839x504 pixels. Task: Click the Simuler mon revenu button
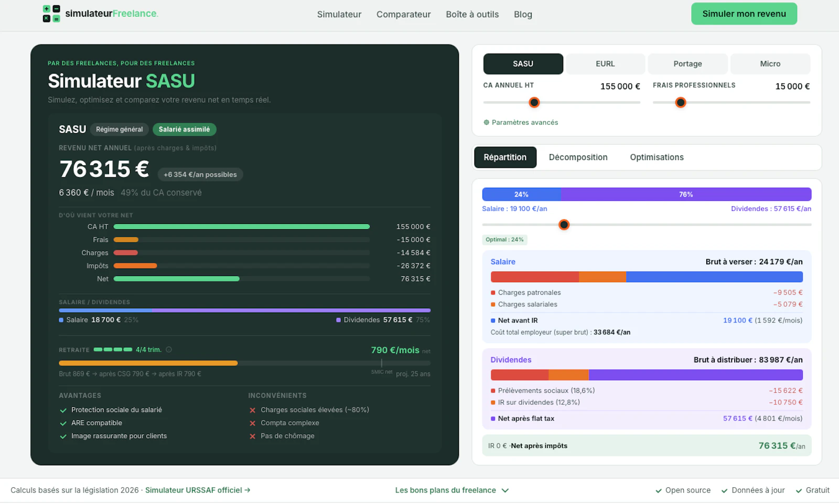pos(744,14)
